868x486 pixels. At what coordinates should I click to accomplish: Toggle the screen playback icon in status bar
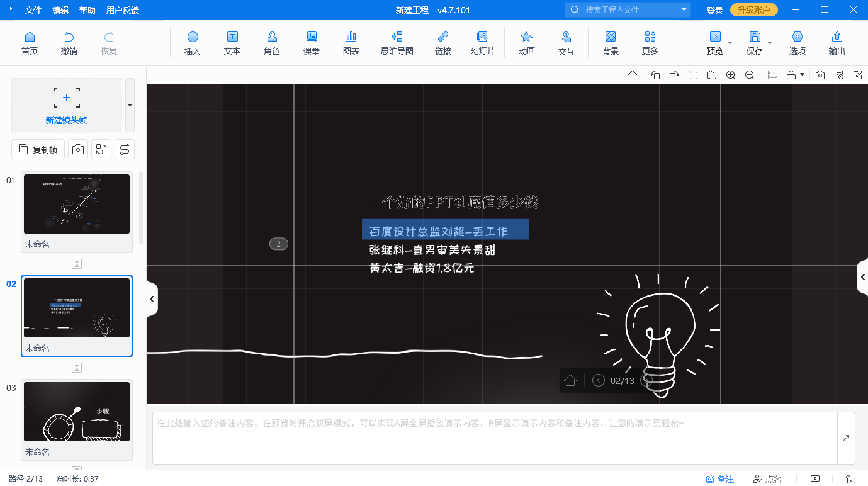(x=816, y=479)
